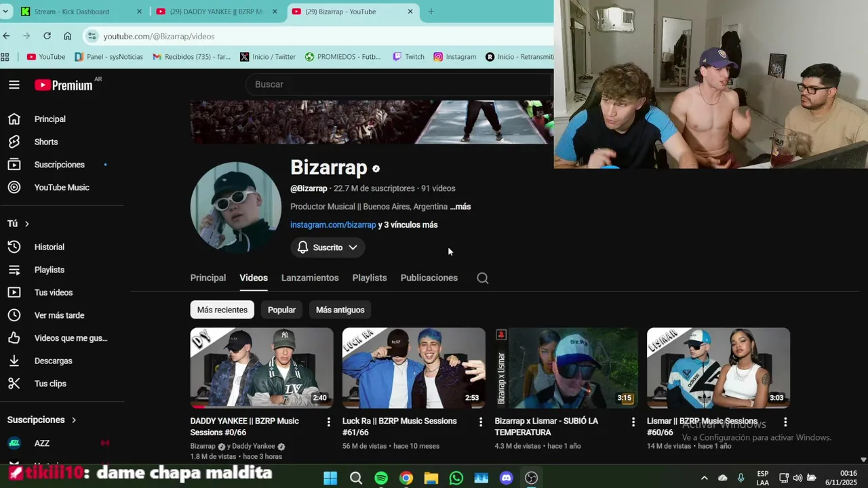
Task: Open the Inicio / Twitter bookmark
Action: point(268,57)
